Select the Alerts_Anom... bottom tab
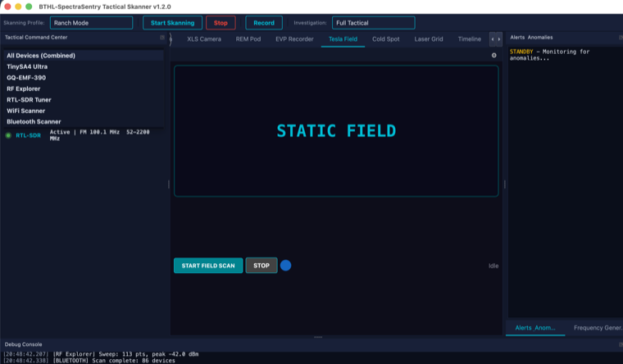The height and width of the screenshot is (364, 623). pos(535,328)
